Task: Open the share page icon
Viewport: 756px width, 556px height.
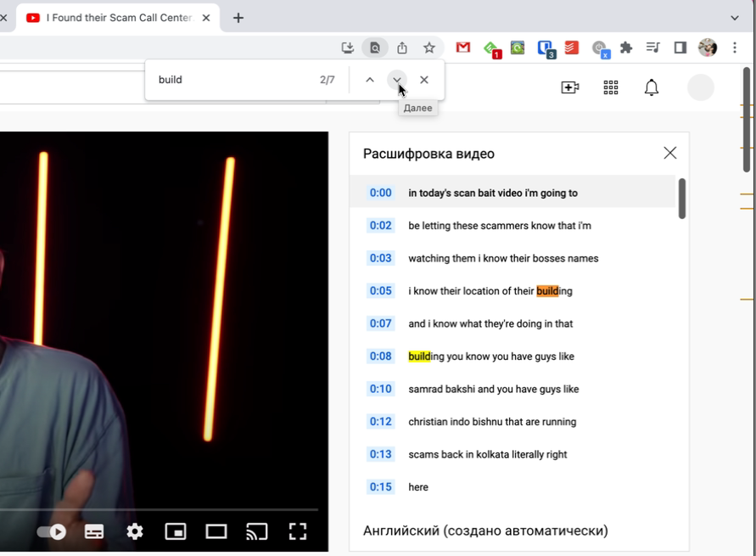Action: 402,48
